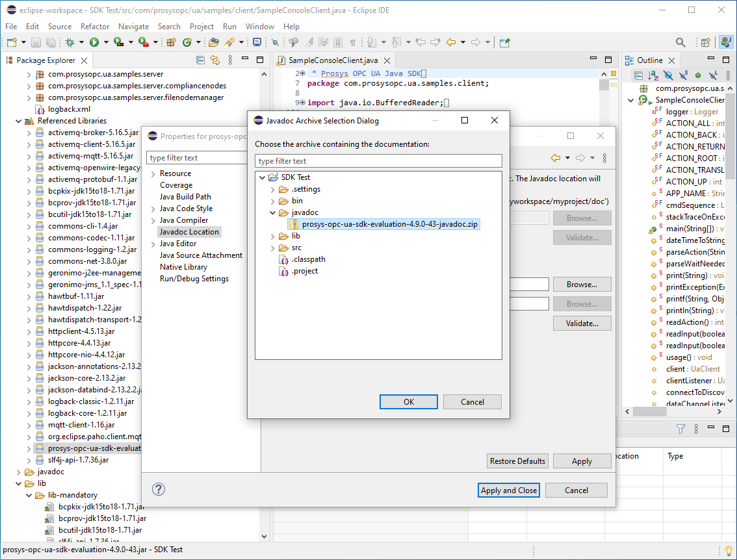Screen dimensions: 737x560
Task: Click the Search magnifier icon at top right
Action: pos(680,42)
